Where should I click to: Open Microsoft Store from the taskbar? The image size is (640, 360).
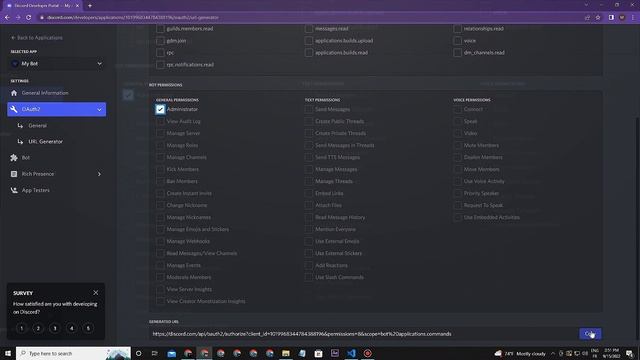(318, 353)
